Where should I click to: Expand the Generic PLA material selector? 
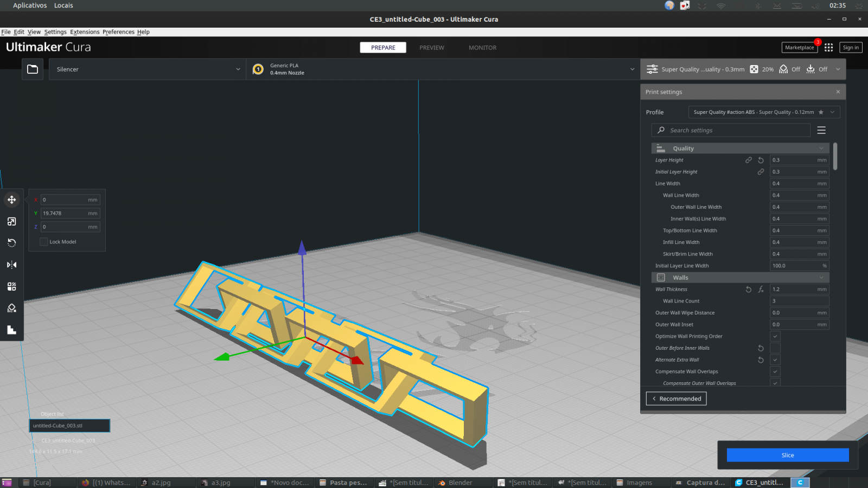tap(443, 69)
